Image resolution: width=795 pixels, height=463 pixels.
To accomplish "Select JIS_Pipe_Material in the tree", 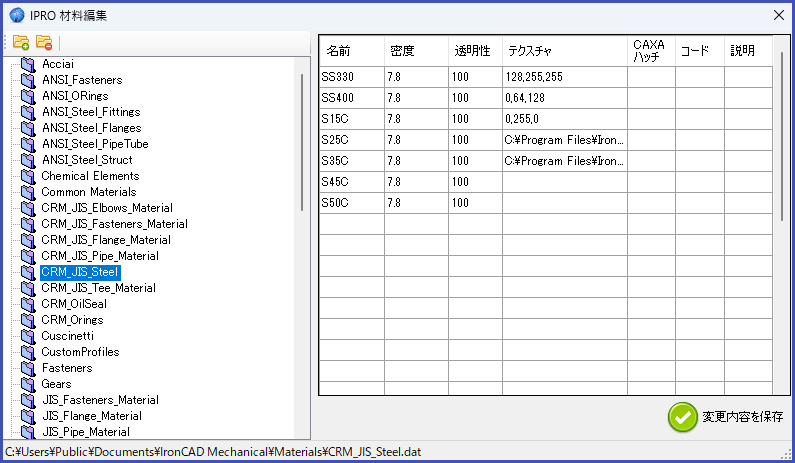I will 86,432.
